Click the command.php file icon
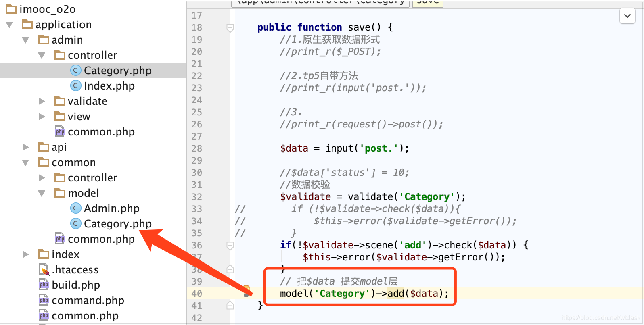This screenshot has width=644, height=325. tap(44, 300)
